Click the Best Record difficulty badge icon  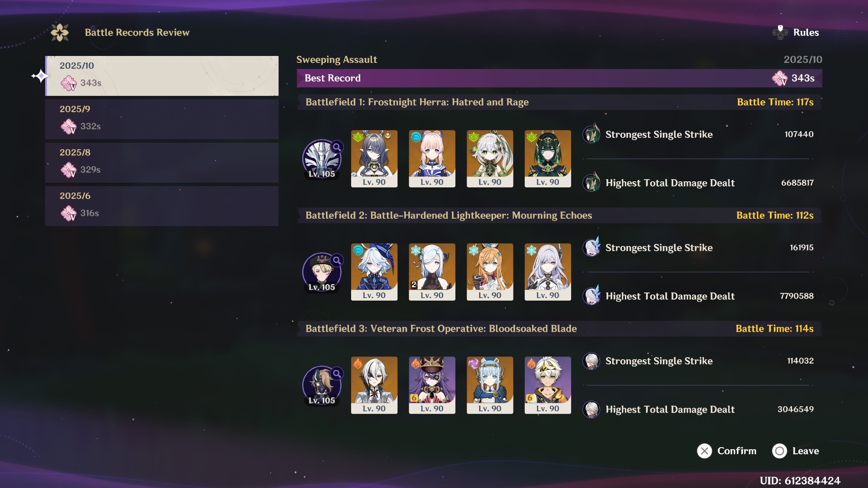click(x=780, y=79)
